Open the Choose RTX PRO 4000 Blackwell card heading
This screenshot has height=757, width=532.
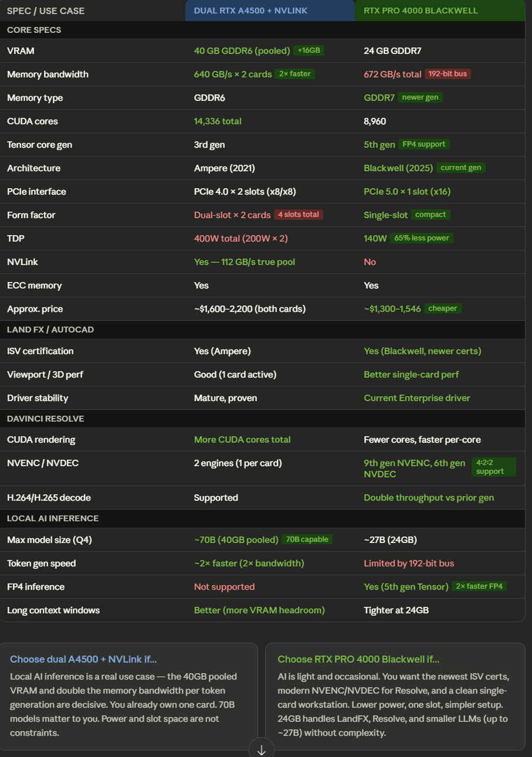tap(358, 659)
